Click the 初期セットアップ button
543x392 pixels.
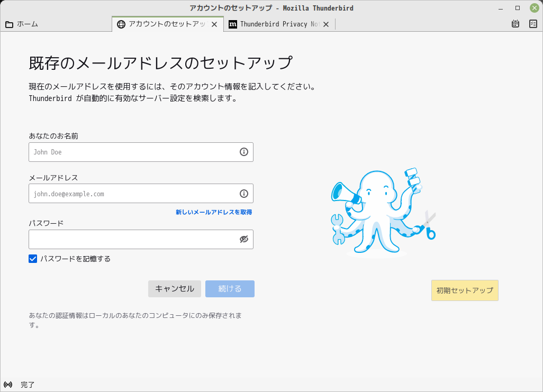coord(465,290)
